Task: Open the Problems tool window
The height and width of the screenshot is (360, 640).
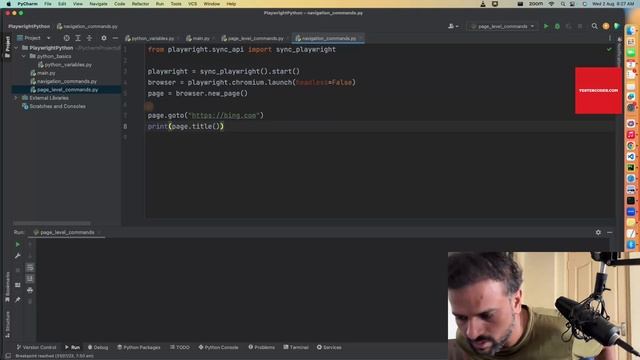Action: coord(262,347)
